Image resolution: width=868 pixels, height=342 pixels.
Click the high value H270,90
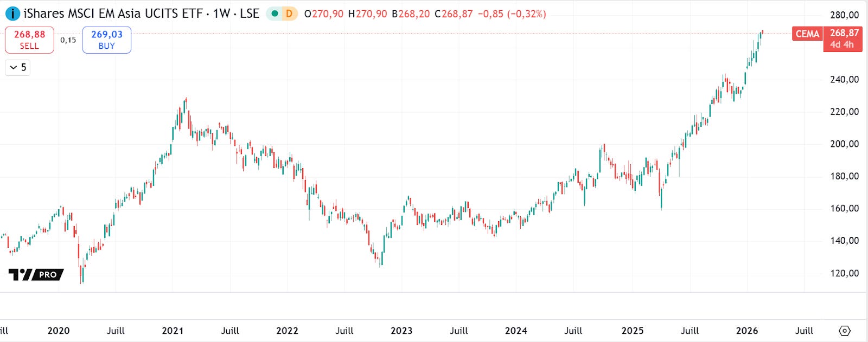367,14
